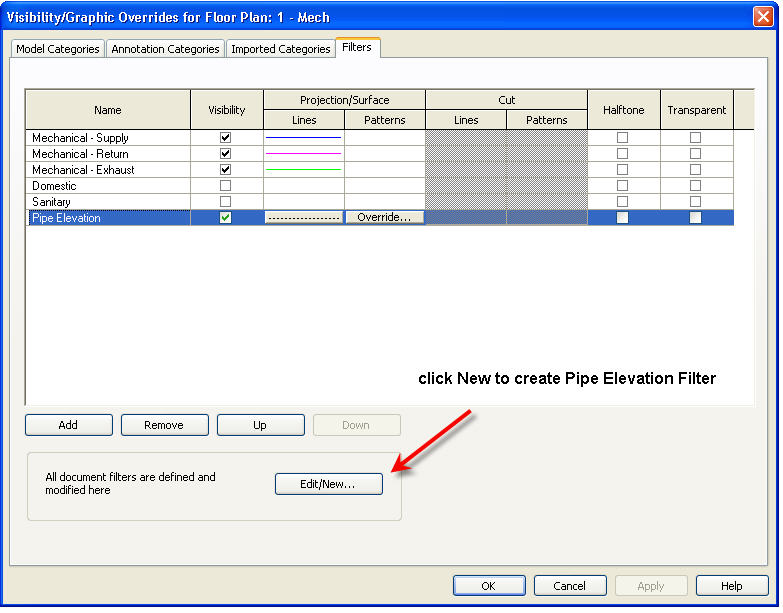
Task: Toggle visibility for Mechanical - Return
Action: click(226, 153)
